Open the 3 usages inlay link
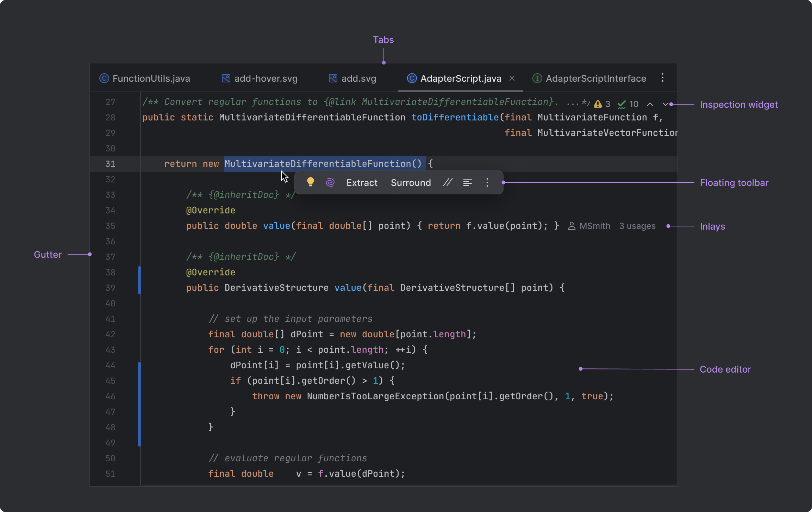This screenshot has height=512, width=812. pyautogui.click(x=637, y=226)
